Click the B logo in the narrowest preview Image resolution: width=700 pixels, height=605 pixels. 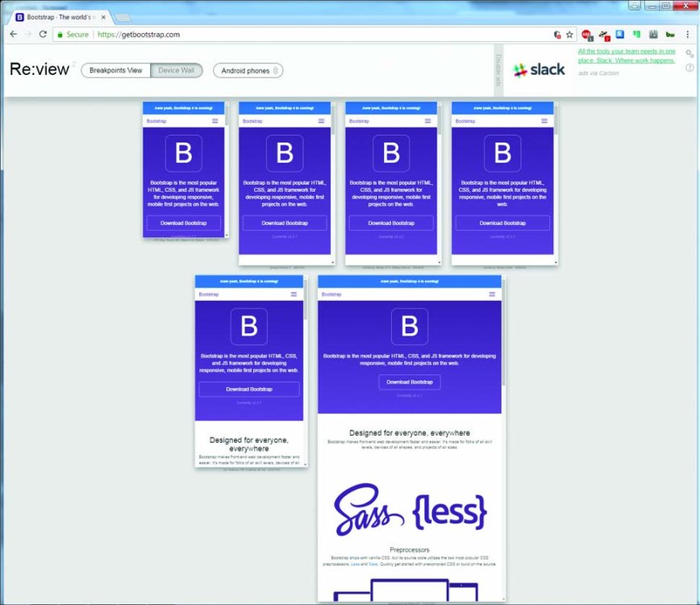click(184, 153)
